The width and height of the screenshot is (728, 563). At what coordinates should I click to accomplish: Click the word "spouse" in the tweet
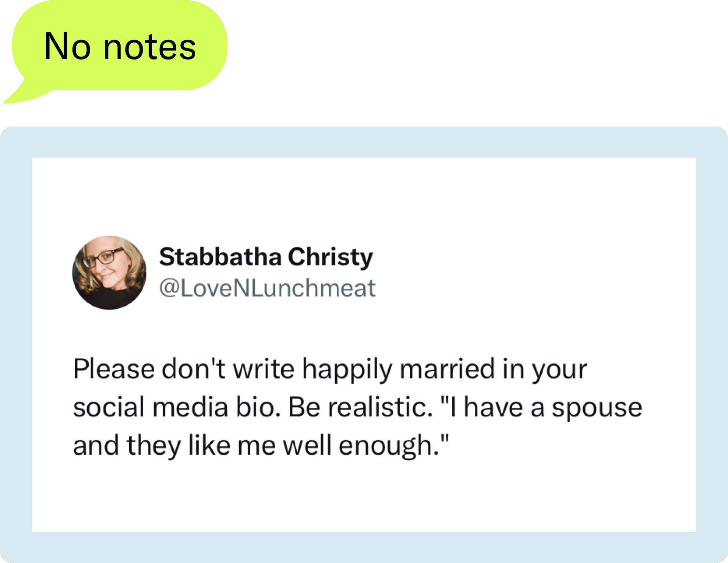[x=596, y=408]
